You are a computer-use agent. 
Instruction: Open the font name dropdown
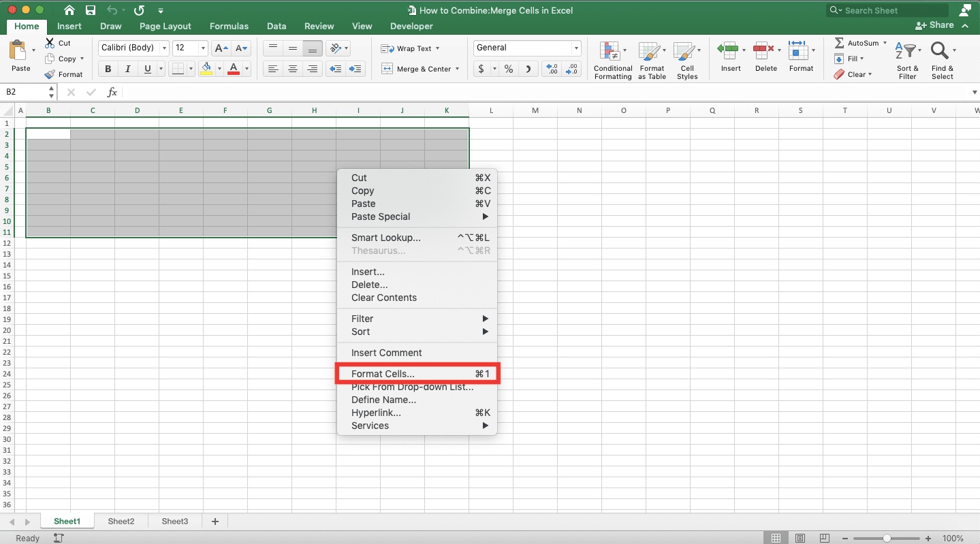pos(162,48)
